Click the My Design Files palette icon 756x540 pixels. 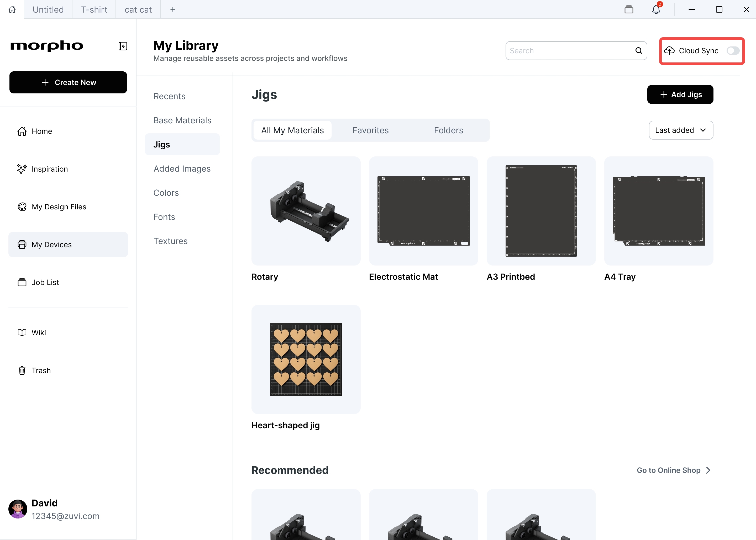pyautogui.click(x=22, y=207)
